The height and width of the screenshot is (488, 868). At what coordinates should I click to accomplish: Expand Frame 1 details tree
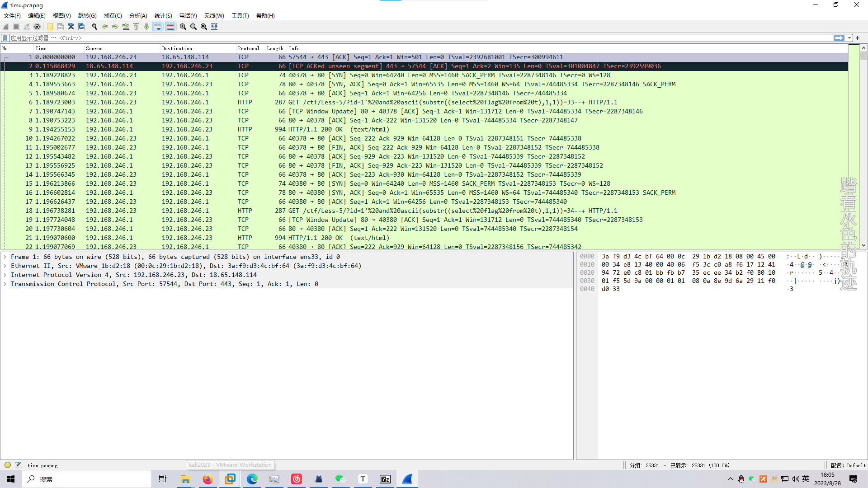[5, 257]
